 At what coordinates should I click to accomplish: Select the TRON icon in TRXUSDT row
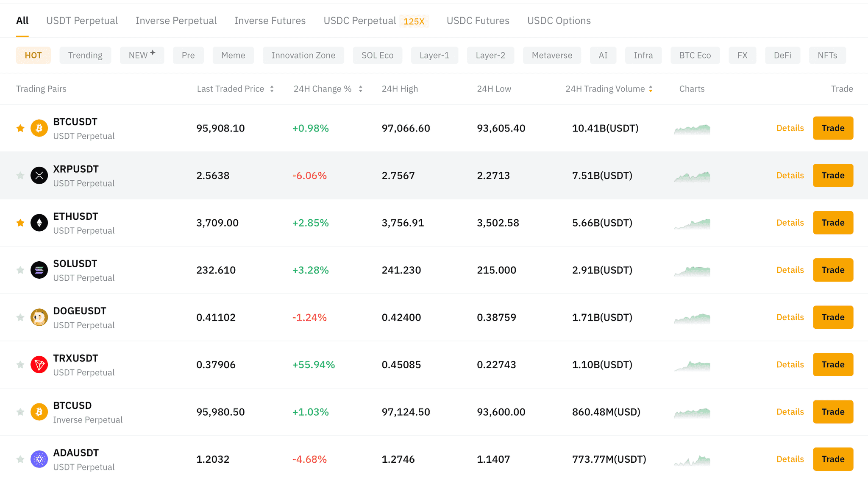pyautogui.click(x=39, y=364)
